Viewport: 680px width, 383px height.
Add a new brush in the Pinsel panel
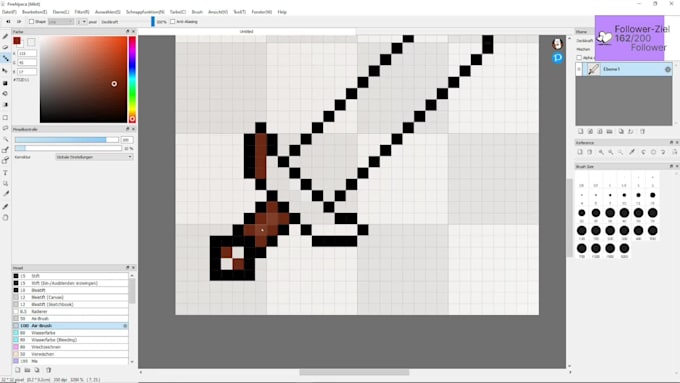point(18,370)
